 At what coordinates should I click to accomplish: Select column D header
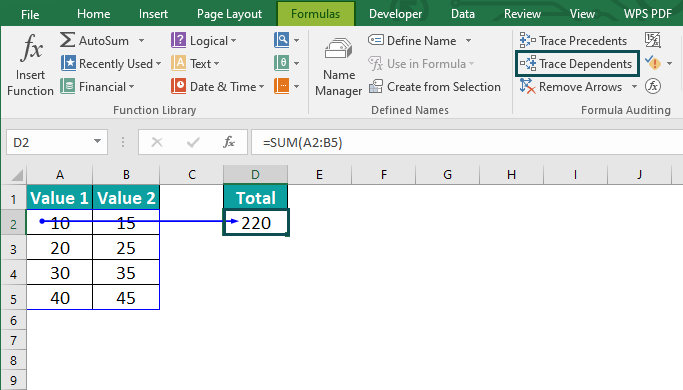click(x=255, y=175)
